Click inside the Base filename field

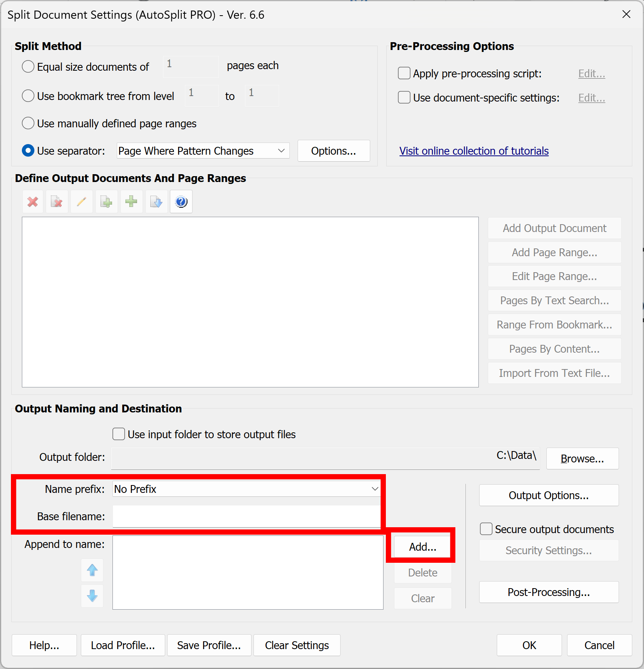246,516
